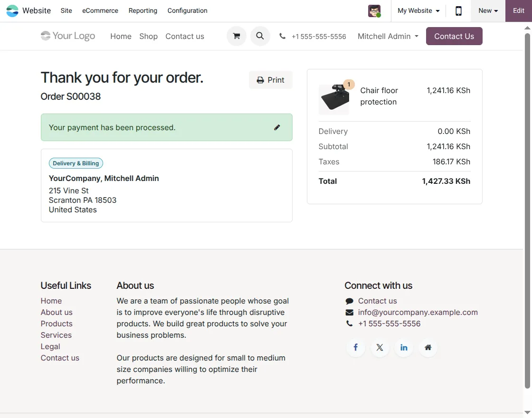
Task: Click the Website app name label
Action: (37, 11)
